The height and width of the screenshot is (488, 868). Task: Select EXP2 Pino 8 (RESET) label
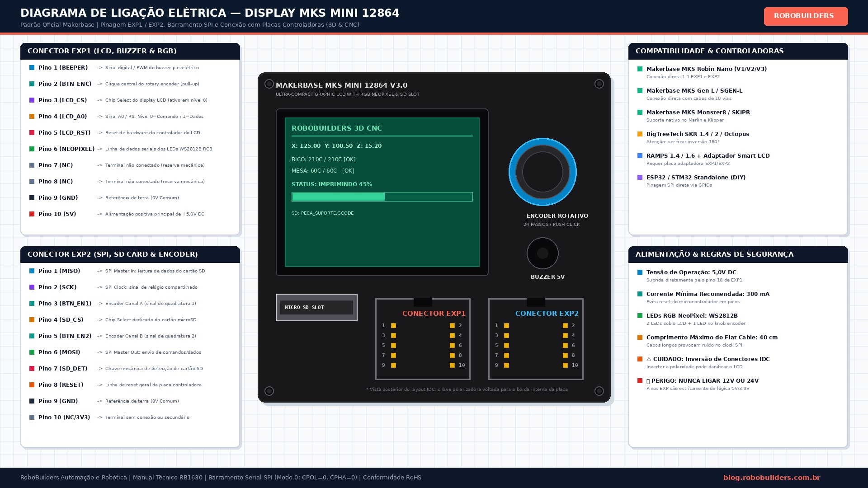coord(61,385)
